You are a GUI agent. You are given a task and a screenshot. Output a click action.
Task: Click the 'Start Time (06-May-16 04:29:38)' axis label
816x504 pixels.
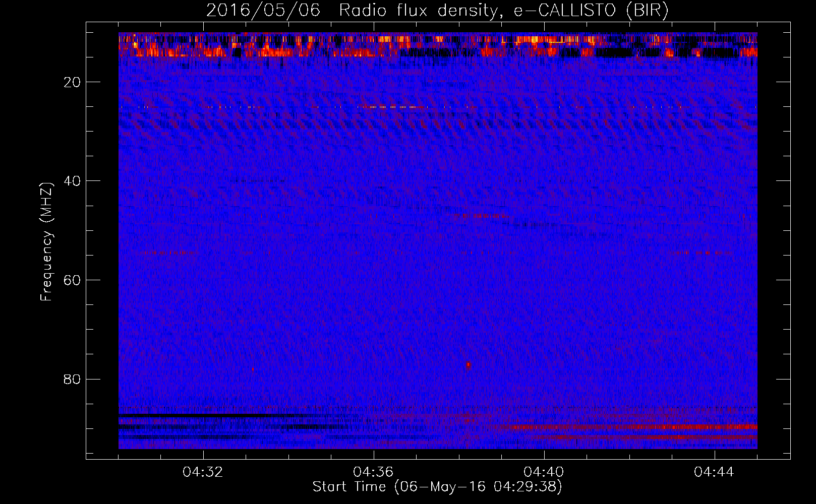pos(437,487)
